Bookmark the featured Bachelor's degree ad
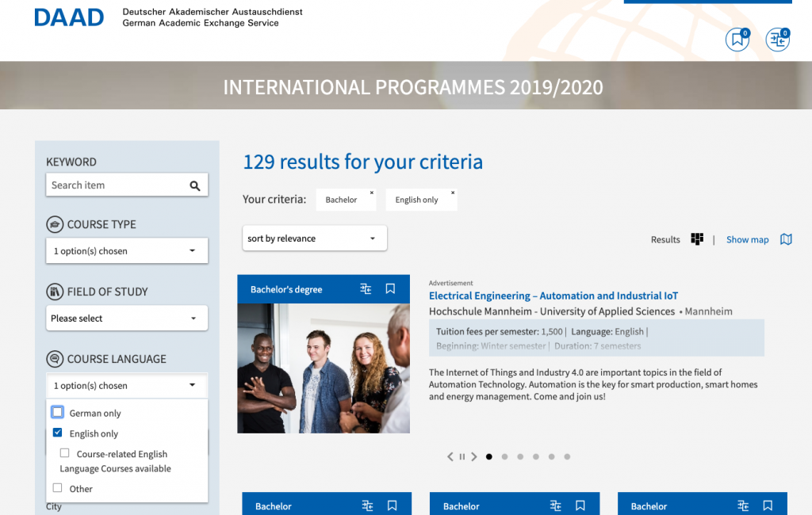The height and width of the screenshot is (515, 812). [390, 289]
